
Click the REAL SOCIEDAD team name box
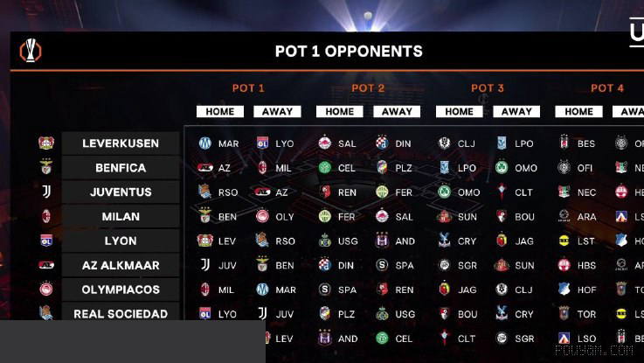[x=121, y=313]
